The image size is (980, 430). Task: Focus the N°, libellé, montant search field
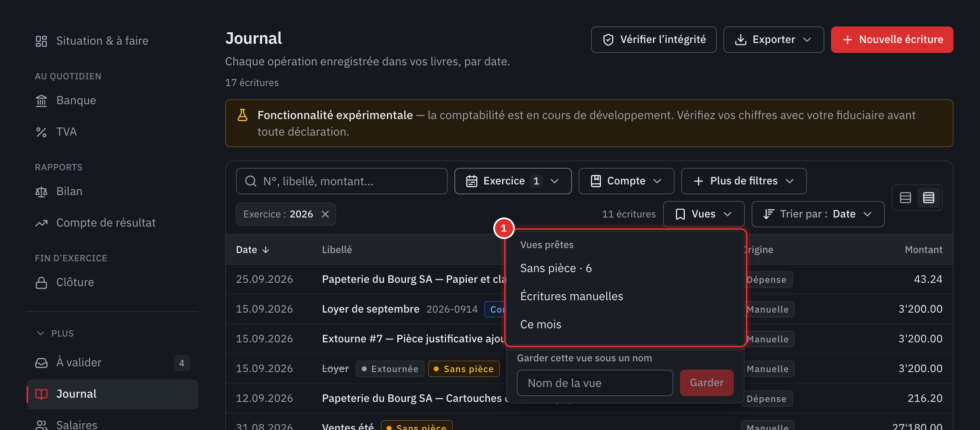pyautogui.click(x=341, y=181)
